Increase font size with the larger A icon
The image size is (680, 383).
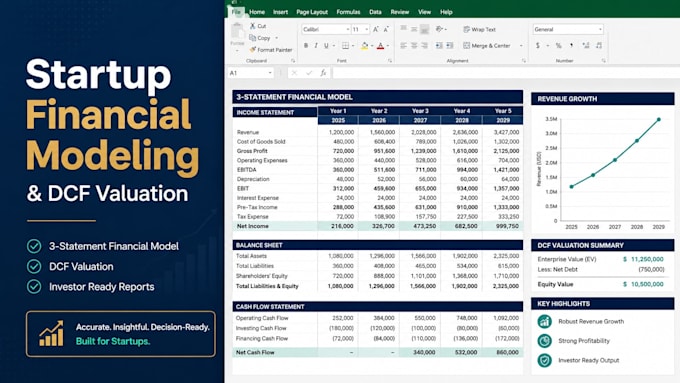(x=376, y=29)
